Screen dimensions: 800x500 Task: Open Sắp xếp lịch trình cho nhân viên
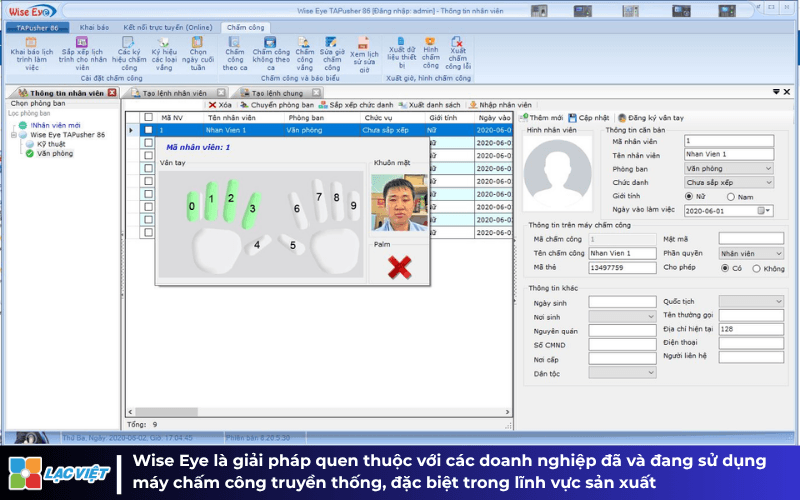(82, 54)
